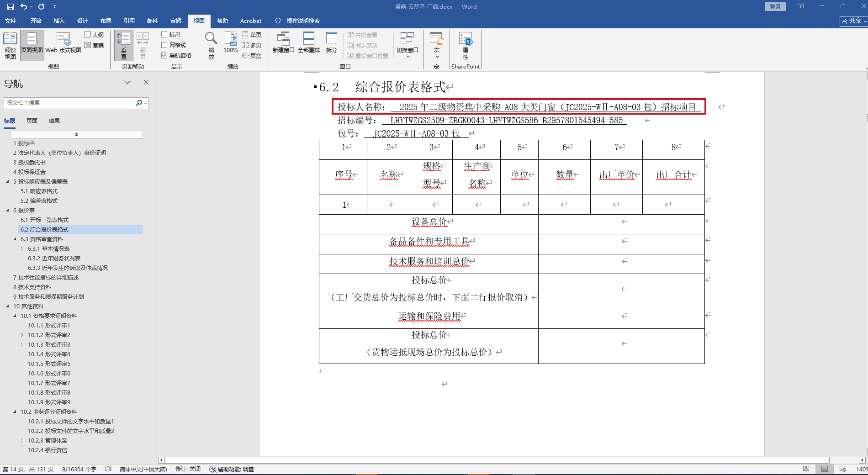Expand heading 10.2.3 管理体系
The width and height of the screenshot is (868, 475).
[x=22, y=441]
